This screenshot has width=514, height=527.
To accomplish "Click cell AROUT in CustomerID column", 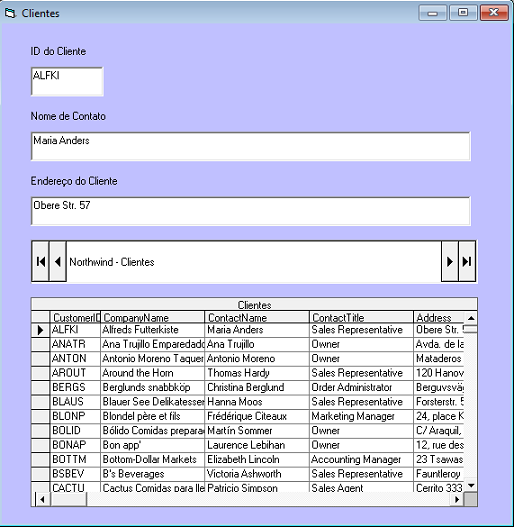I will [x=75, y=373].
